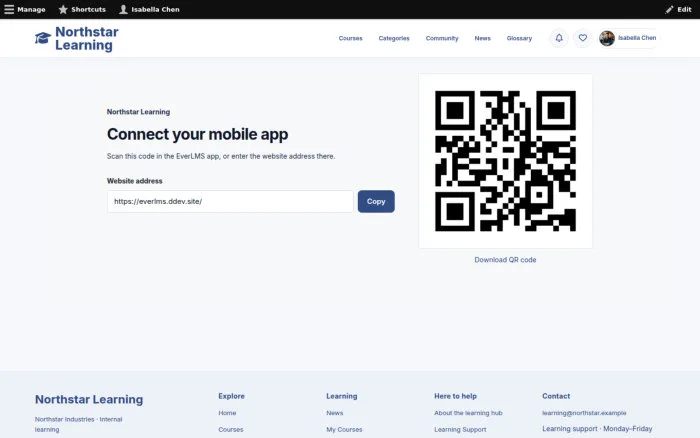The image size is (700, 438).
Task: Open the Community nav item
Action: (442, 38)
